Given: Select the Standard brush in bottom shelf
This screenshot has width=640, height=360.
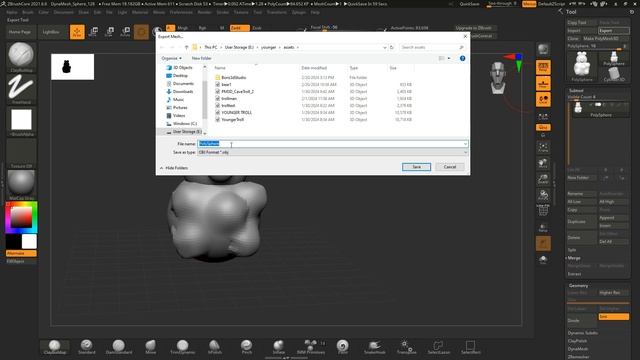Looking at the screenshot, I should pos(87,347).
